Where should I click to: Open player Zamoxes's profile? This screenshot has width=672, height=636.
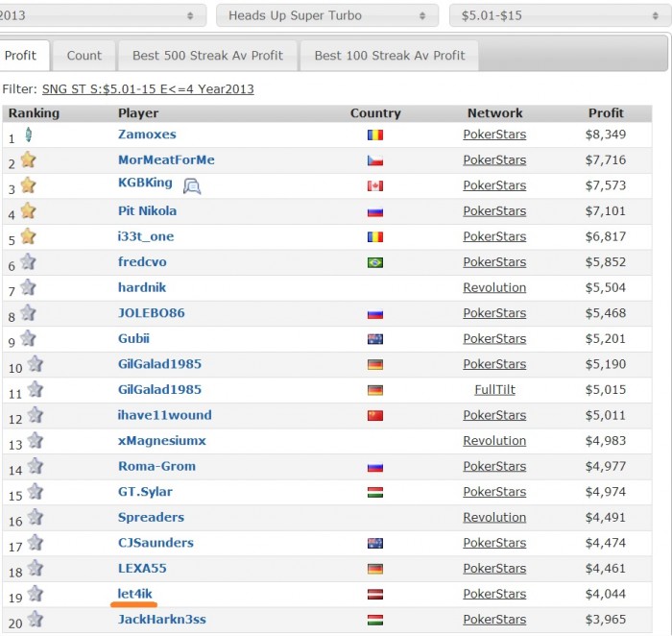[147, 135]
